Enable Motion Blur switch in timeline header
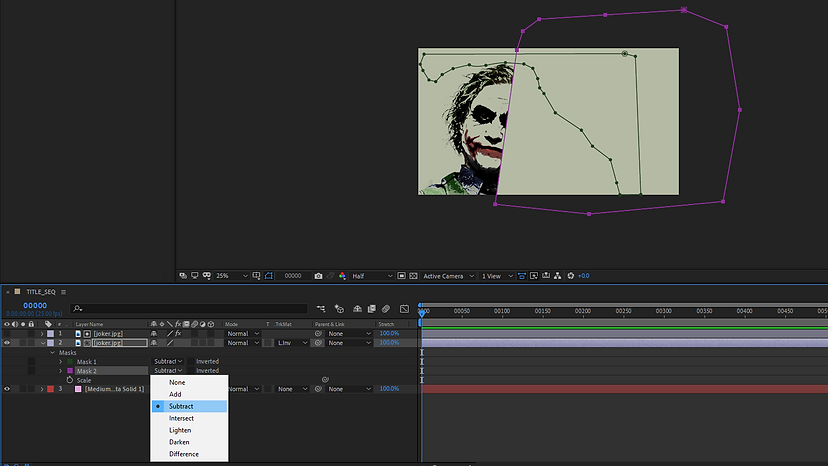828x466 pixels. coord(386,309)
